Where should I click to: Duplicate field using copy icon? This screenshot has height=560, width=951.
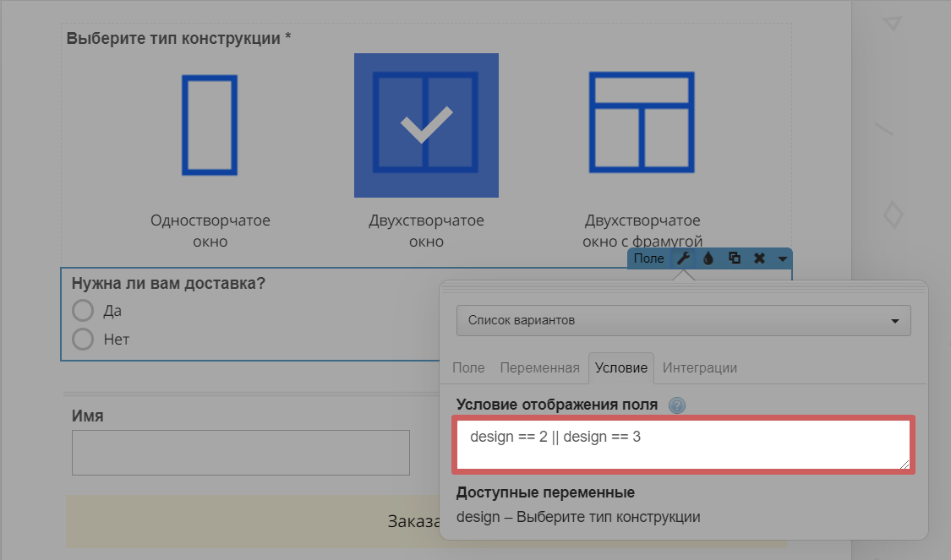(735, 258)
